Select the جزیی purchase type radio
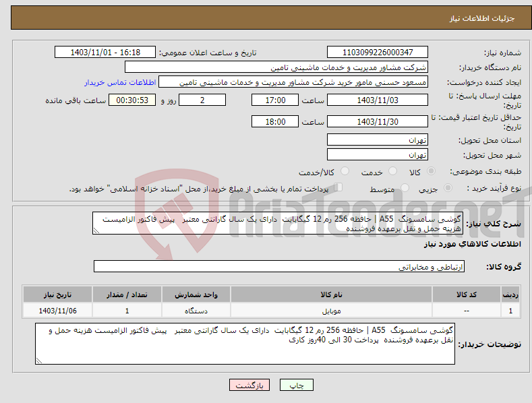Viewport: 532px width, 403px height. tap(448, 187)
